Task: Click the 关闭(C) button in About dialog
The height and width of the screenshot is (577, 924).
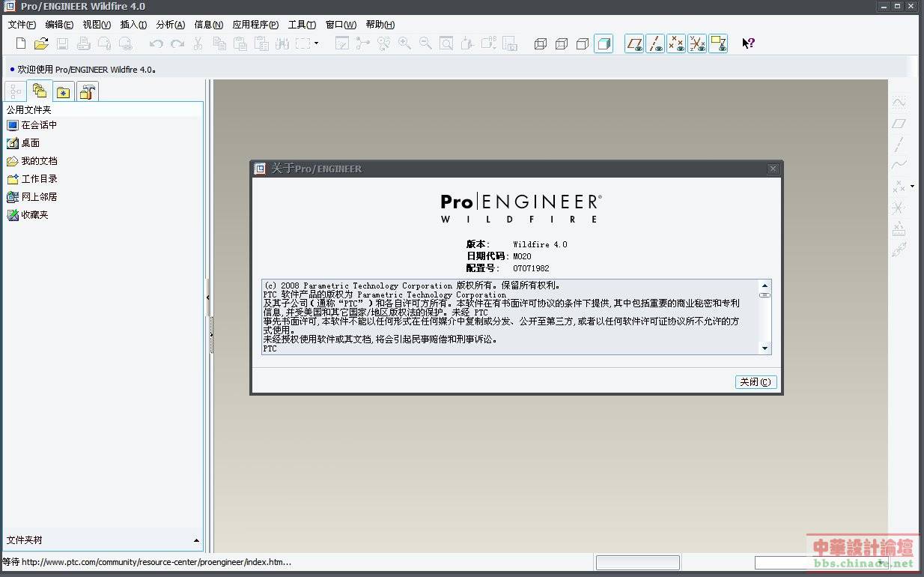Action: (756, 382)
